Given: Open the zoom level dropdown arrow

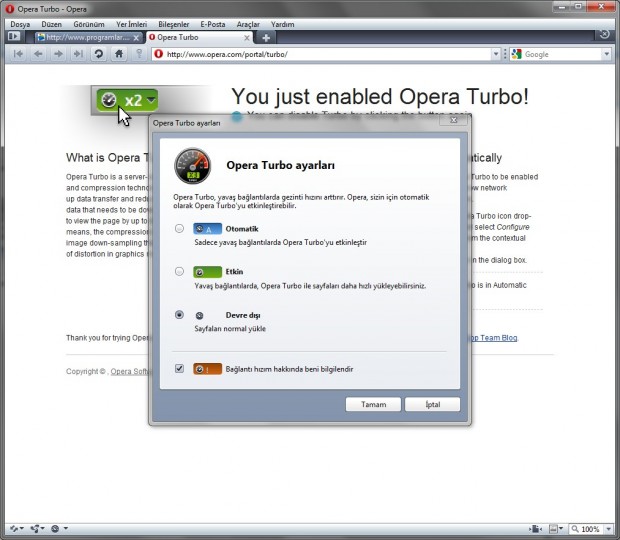Looking at the screenshot, I should tap(609, 529).
